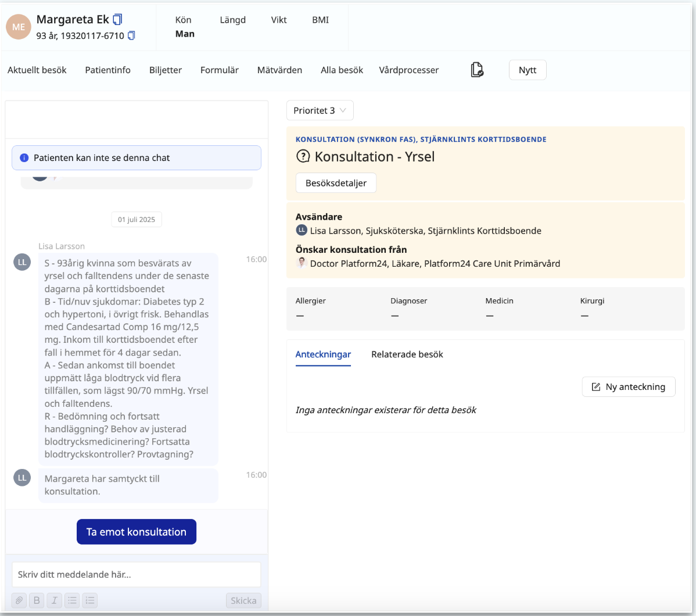Create Ny anteckning

(629, 387)
